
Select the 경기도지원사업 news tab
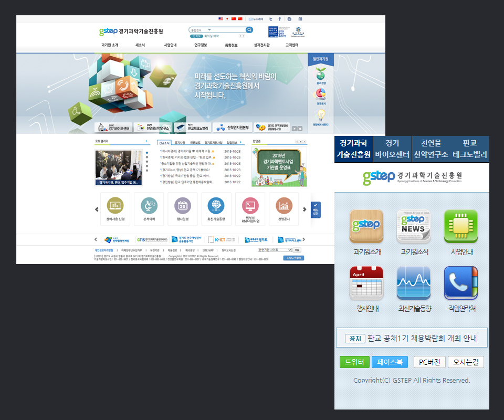(x=214, y=143)
